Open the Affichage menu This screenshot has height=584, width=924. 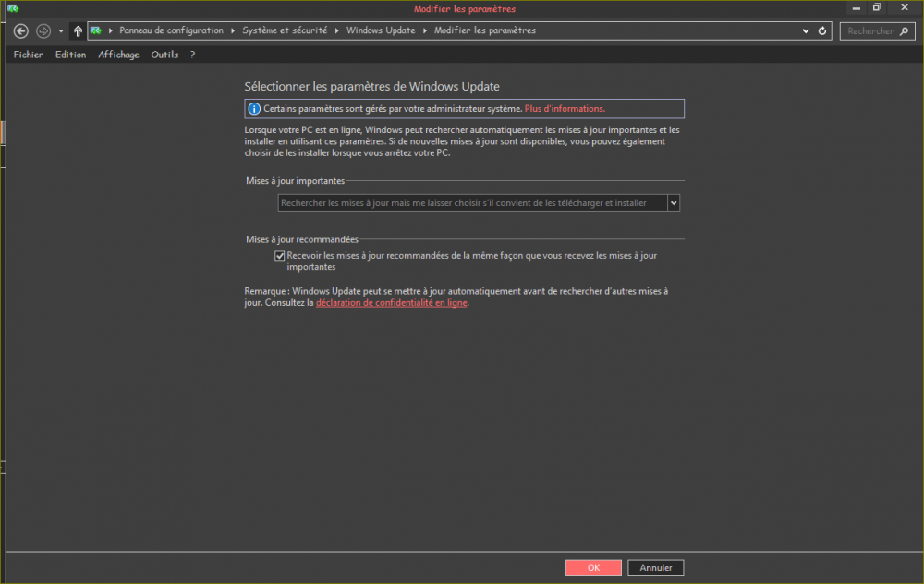click(x=118, y=55)
